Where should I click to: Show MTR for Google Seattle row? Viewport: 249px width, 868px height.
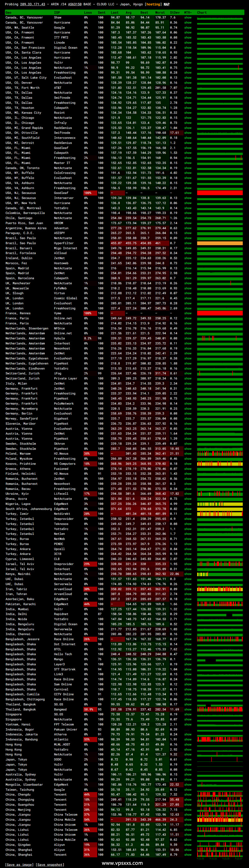click(x=188, y=28)
